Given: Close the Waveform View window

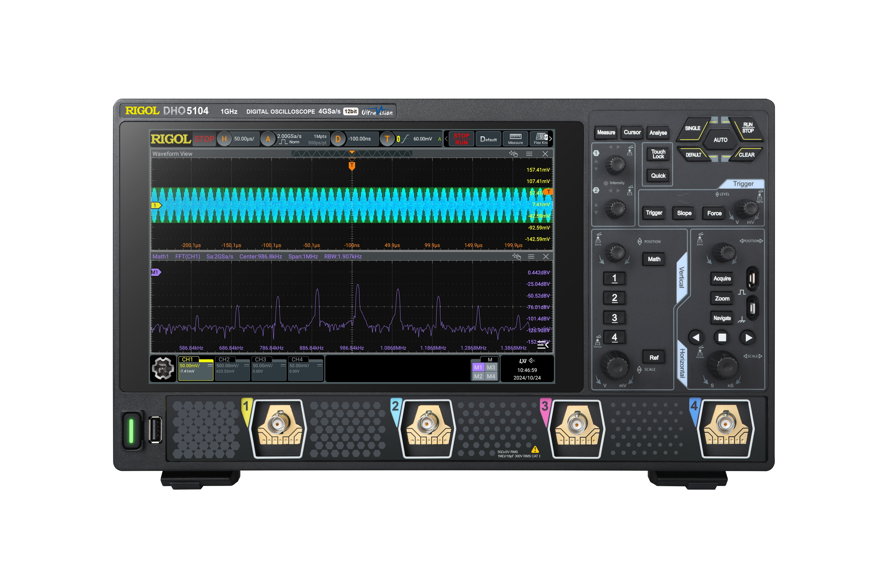Looking at the screenshot, I should [545, 154].
